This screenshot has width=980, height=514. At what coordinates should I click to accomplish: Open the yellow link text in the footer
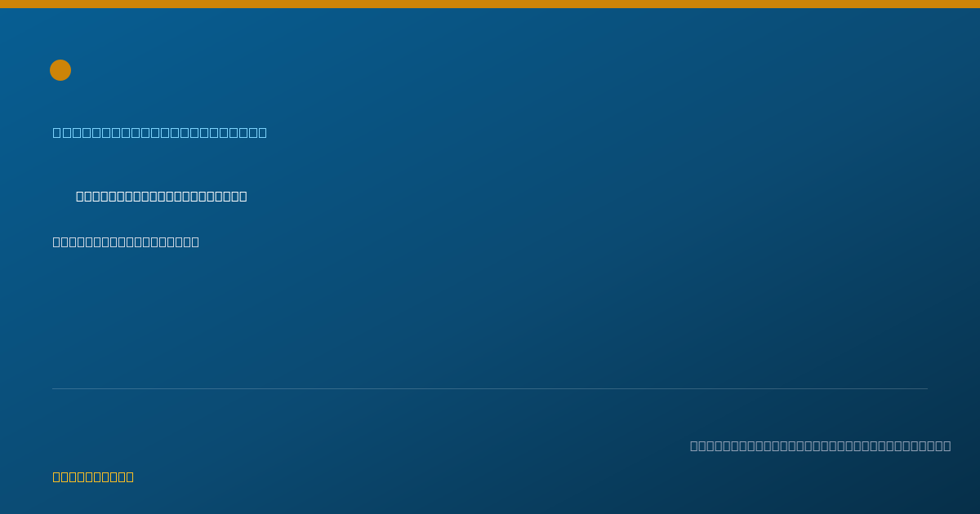tap(93, 476)
